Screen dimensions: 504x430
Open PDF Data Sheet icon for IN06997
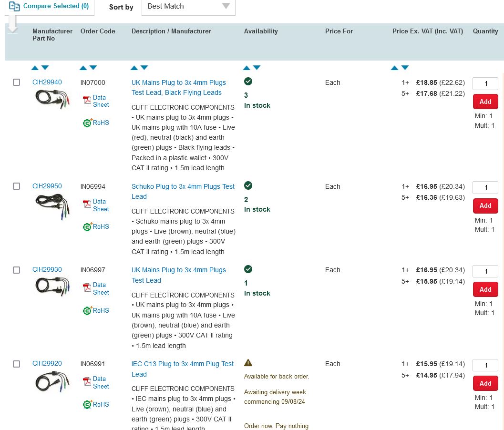pos(87,287)
